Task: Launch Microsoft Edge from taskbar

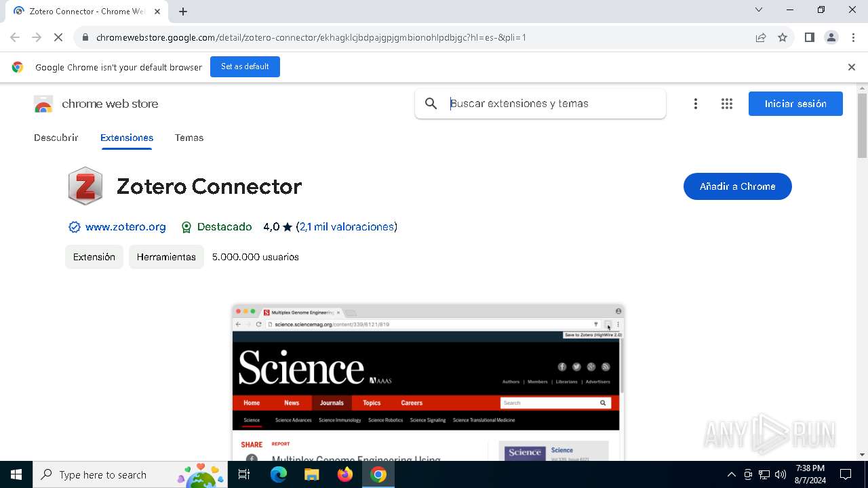Action: pos(279,474)
